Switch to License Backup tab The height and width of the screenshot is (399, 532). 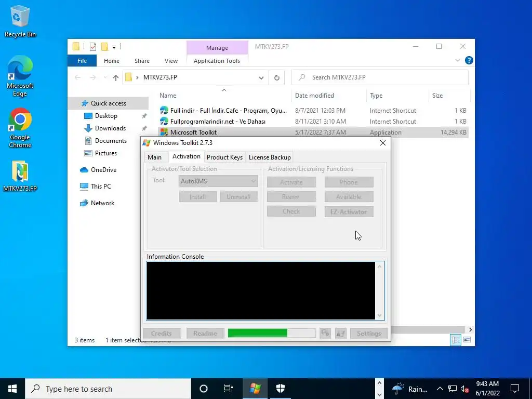(x=270, y=157)
